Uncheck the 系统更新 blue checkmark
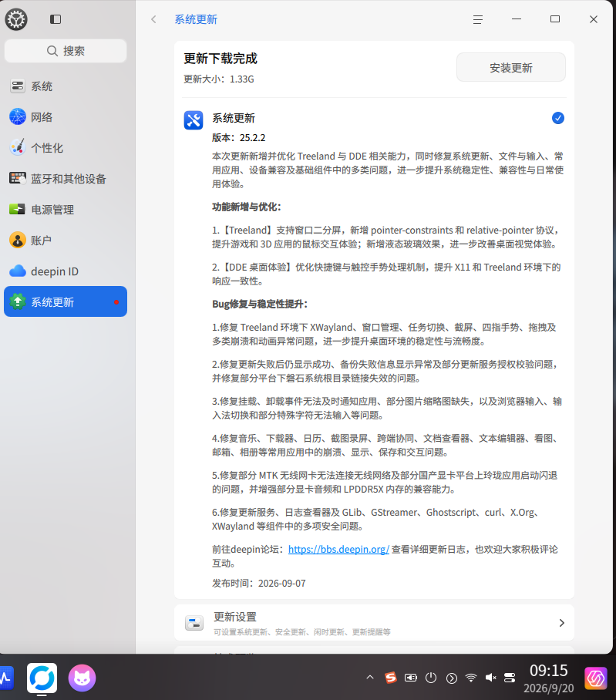Viewport: 616px width, 700px height. (558, 118)
